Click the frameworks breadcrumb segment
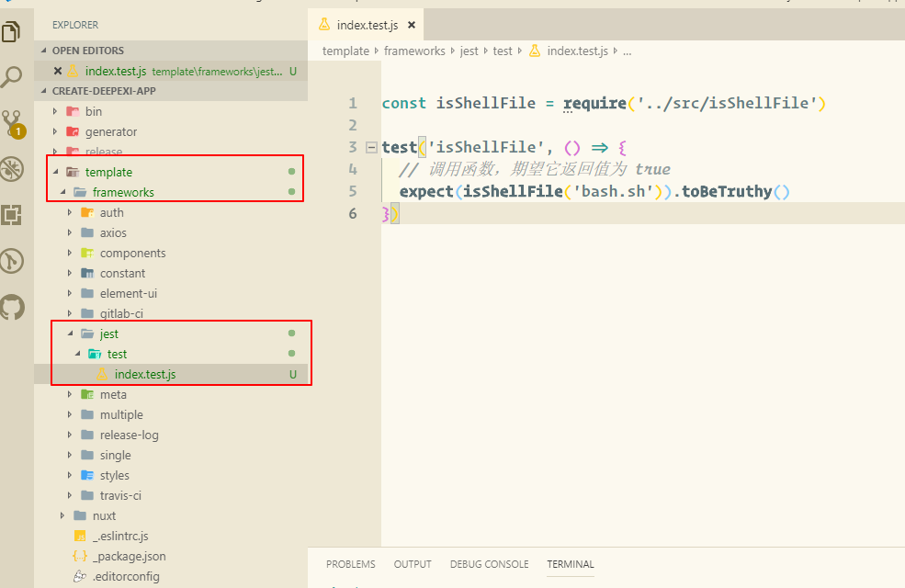 414,51
